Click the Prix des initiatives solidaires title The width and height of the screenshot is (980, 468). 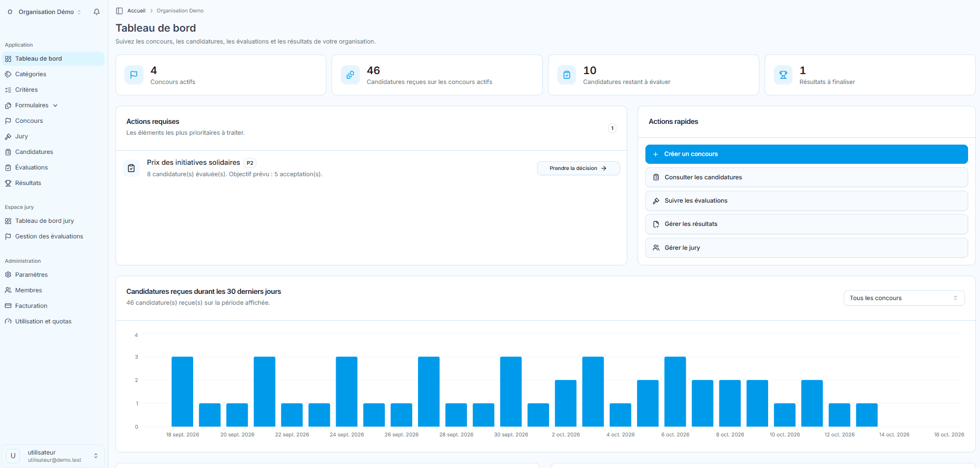pos(193,163)
